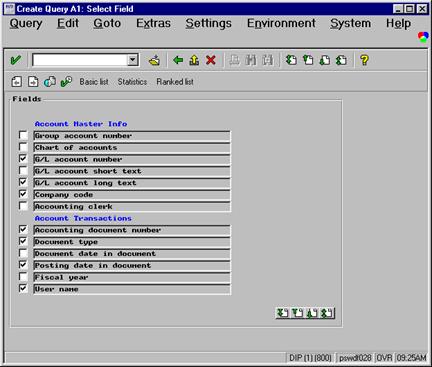This screenshot has height=367, width=432.
Task: Uncheck the G/L account number checkbox
Action: coord(23,159)
